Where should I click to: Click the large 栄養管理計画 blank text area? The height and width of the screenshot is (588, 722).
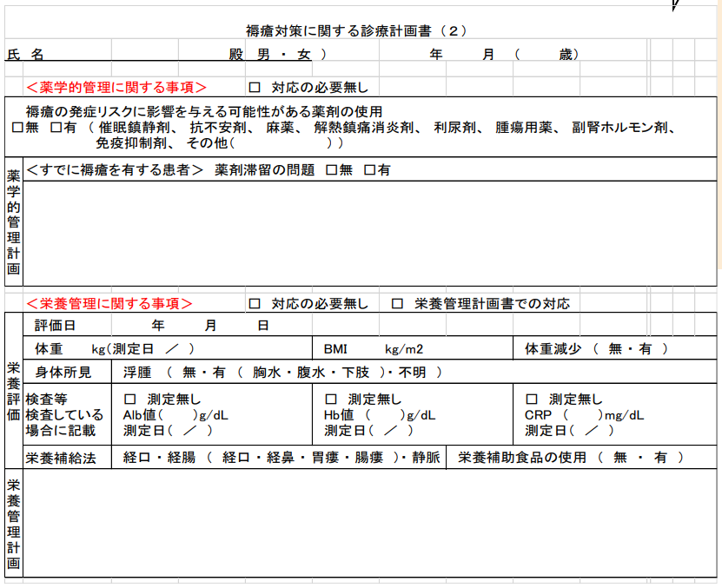tap(369, 521)
